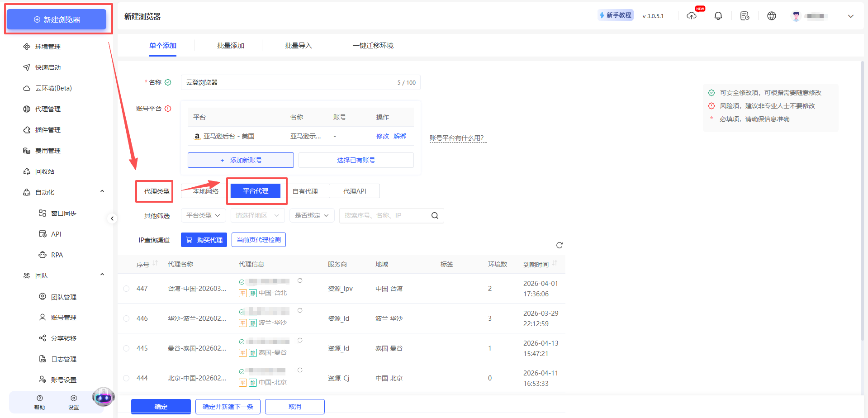Open the 代理管理 sidebar section
The height and width of the screenshot is (418, 868).
47,109
